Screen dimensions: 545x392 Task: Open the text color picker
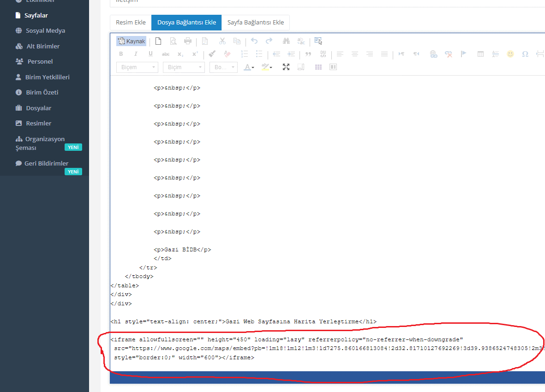click(249, 67)
